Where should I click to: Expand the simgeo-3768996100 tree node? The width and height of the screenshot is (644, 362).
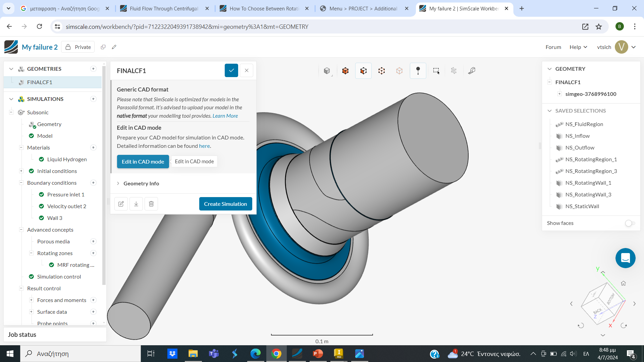[559, 94]
